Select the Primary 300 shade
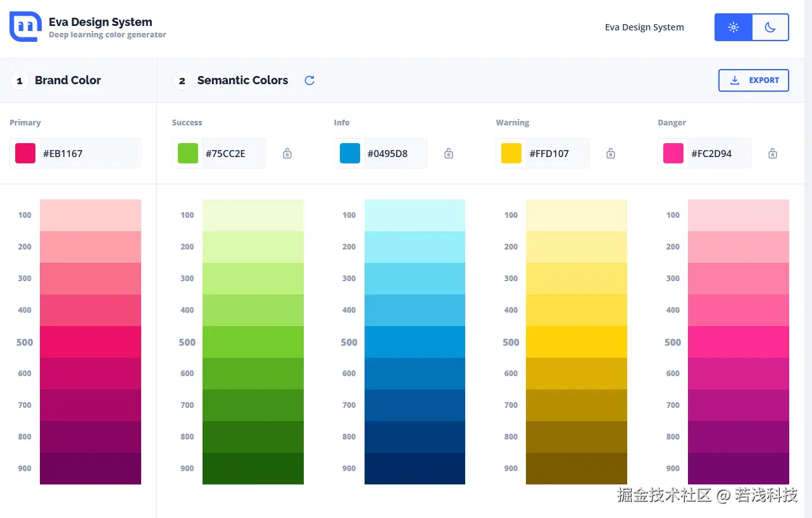 tap(91, 279)
